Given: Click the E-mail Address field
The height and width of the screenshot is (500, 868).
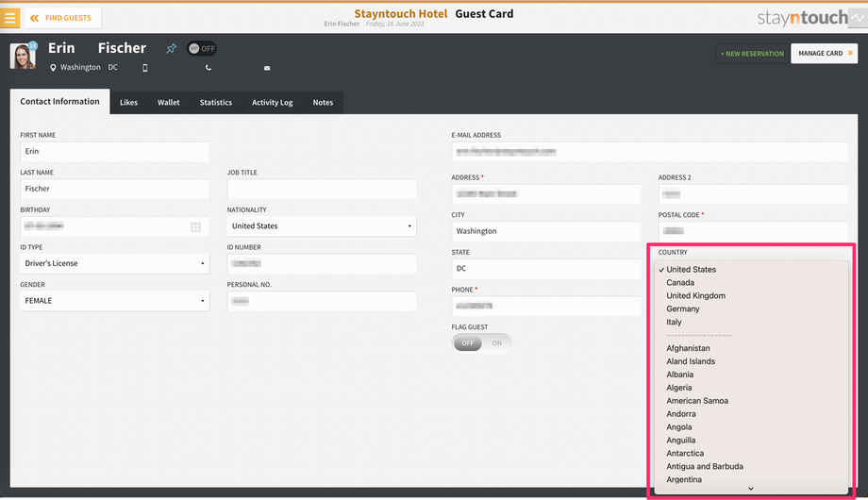Looking at the screenshot, I should pos(649,151).
